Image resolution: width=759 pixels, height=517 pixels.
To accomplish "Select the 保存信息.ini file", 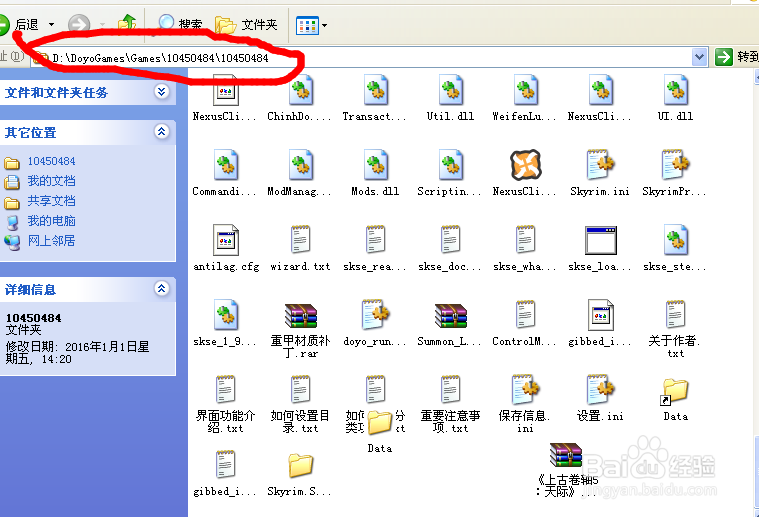I will coord(525,404).
